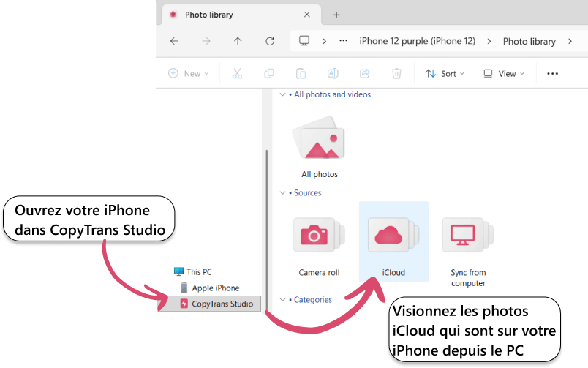588x368 pixels.
Task: Expand chevron after monitor icon in breadcrumb
Action: pos(325,41)
